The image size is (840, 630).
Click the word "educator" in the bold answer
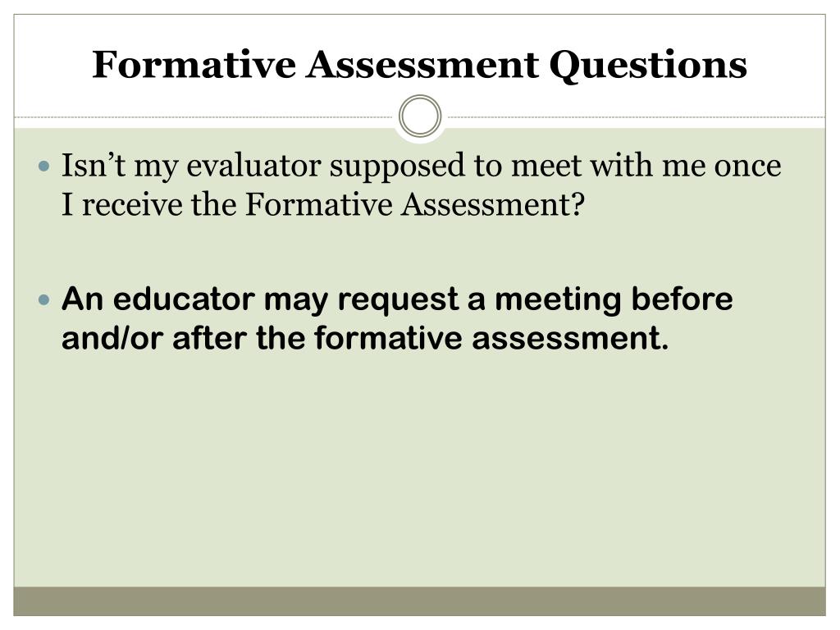(x=184, y=299)
